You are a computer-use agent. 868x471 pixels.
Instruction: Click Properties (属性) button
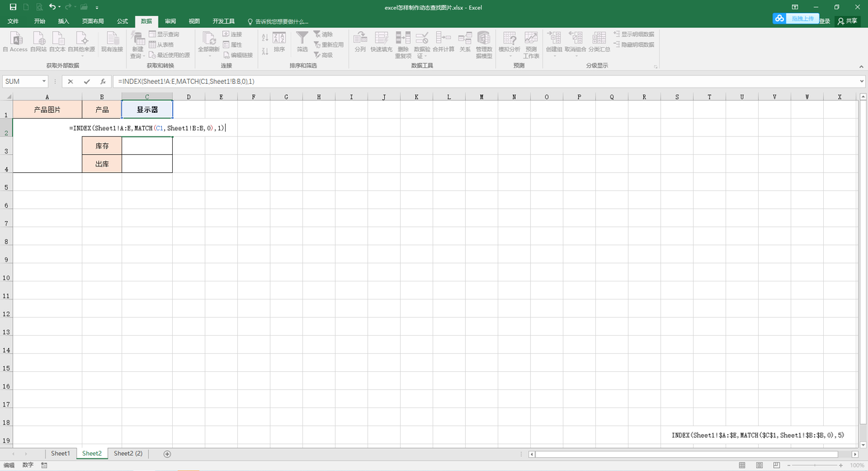click(232, 44)
